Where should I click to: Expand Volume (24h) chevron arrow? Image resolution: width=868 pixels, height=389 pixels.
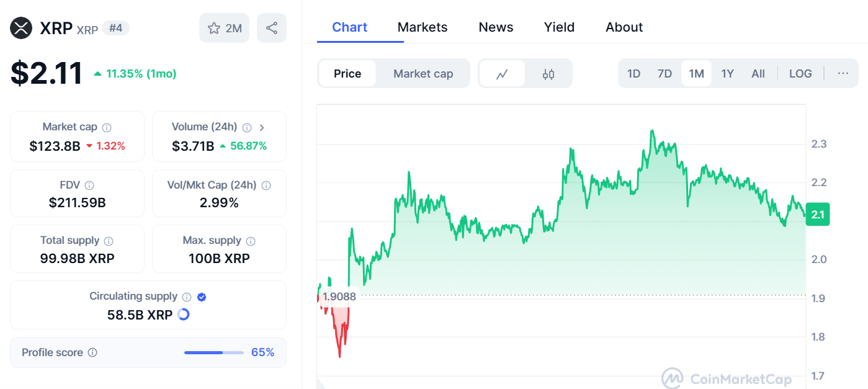click(262, 127)
